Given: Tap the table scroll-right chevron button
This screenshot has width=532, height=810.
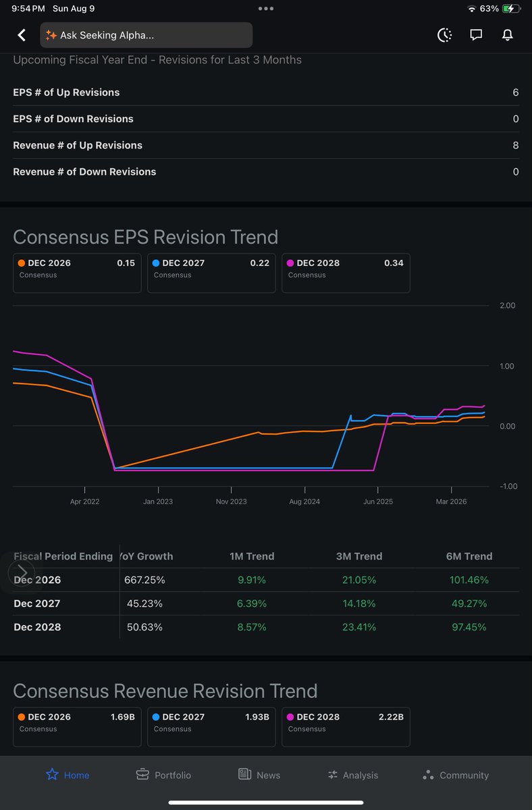Looking at the screenshot, I should point(22,573).
